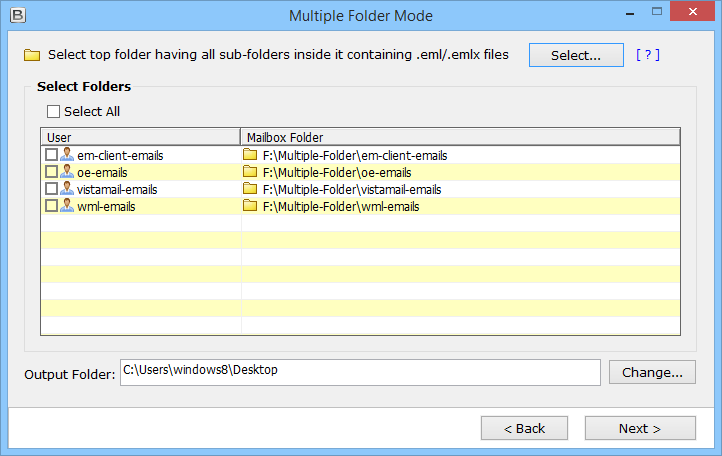Image resolution: width=722 pixels, height=456 pixels.
Task: Check the oe-emails user checkbox
Action: tap(52, 171)
